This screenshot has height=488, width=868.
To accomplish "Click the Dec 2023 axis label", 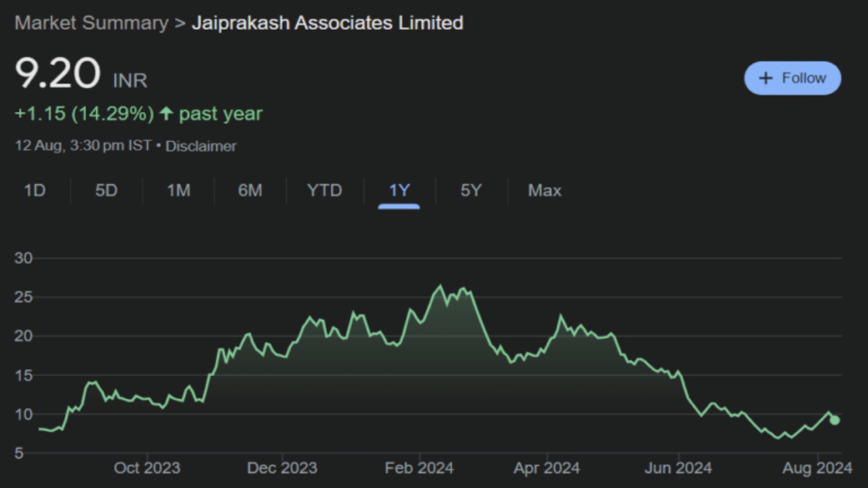I will tap(283, 468).
